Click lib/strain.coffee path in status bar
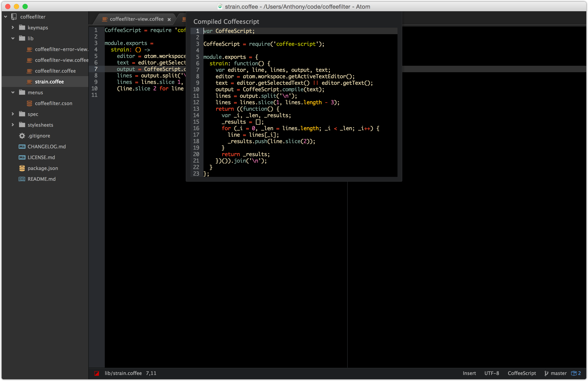588x381 pixels. [x=123, y=373]
